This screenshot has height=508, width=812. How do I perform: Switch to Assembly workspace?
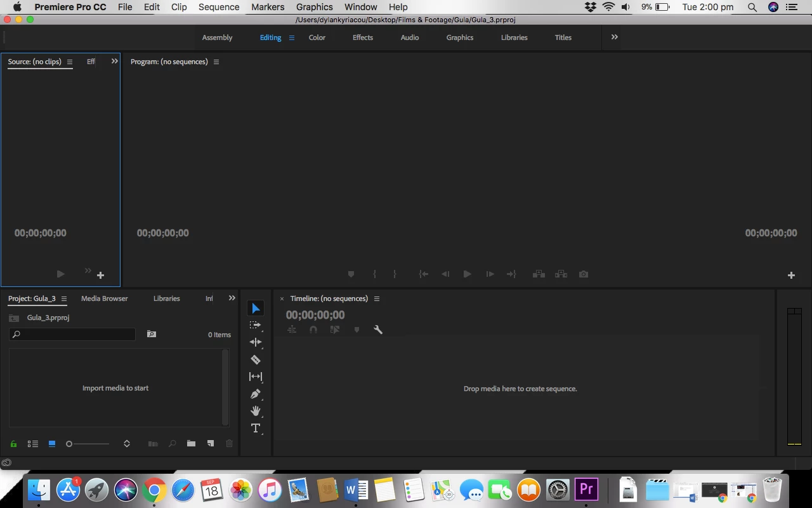[217, 37]
